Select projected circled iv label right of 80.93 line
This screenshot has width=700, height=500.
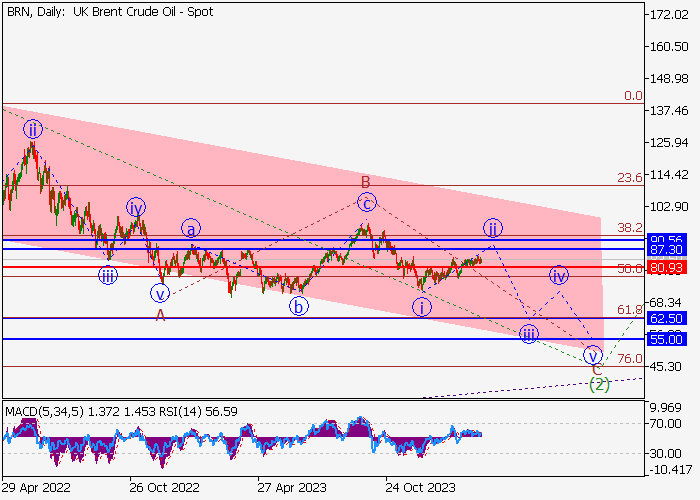(x=559, y=275)
